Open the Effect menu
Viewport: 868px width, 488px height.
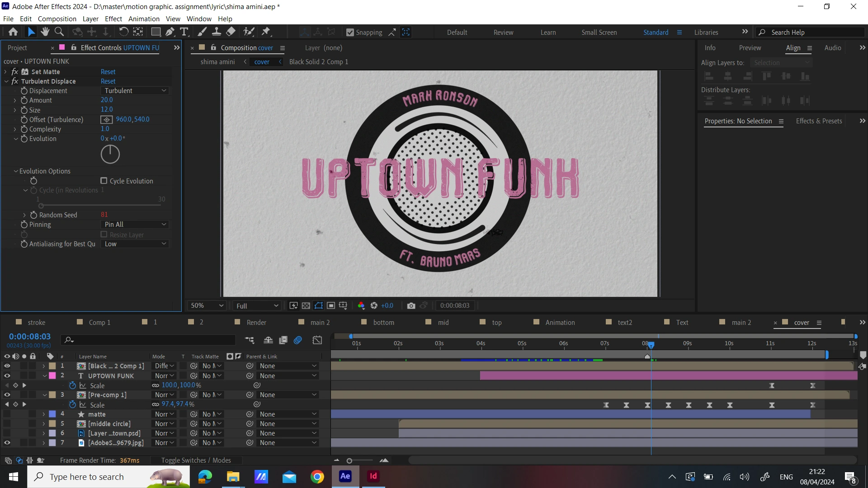click(x=113, y=19)
